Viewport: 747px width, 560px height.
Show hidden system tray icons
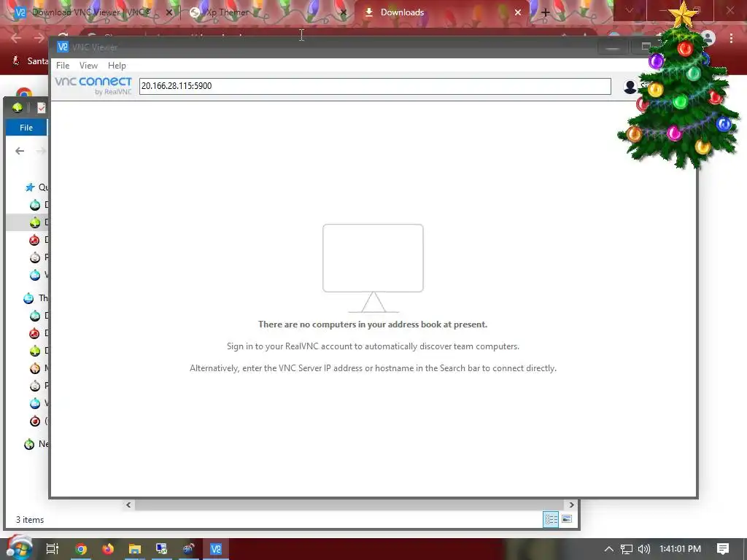609,549
